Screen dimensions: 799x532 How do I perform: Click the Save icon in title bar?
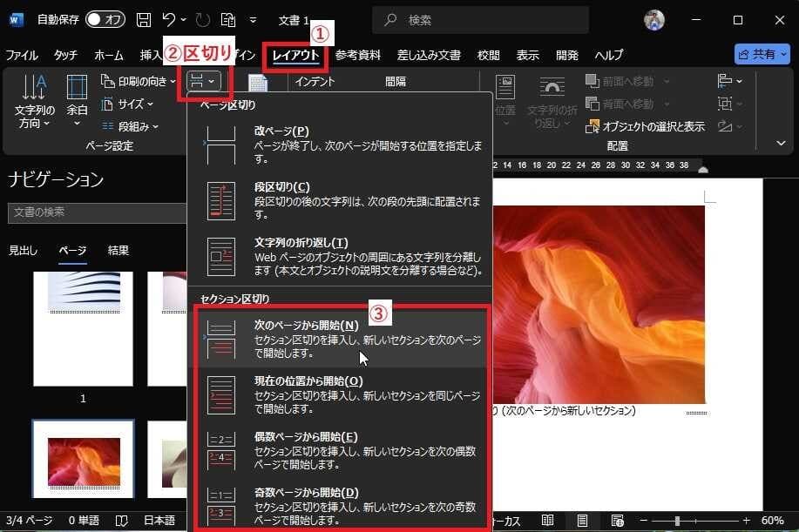coord(144,19)
